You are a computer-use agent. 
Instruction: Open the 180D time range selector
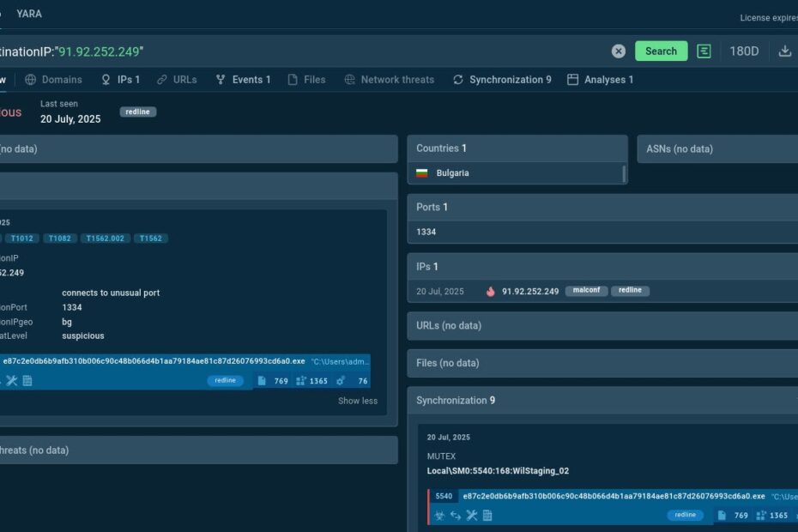[744, 51]
